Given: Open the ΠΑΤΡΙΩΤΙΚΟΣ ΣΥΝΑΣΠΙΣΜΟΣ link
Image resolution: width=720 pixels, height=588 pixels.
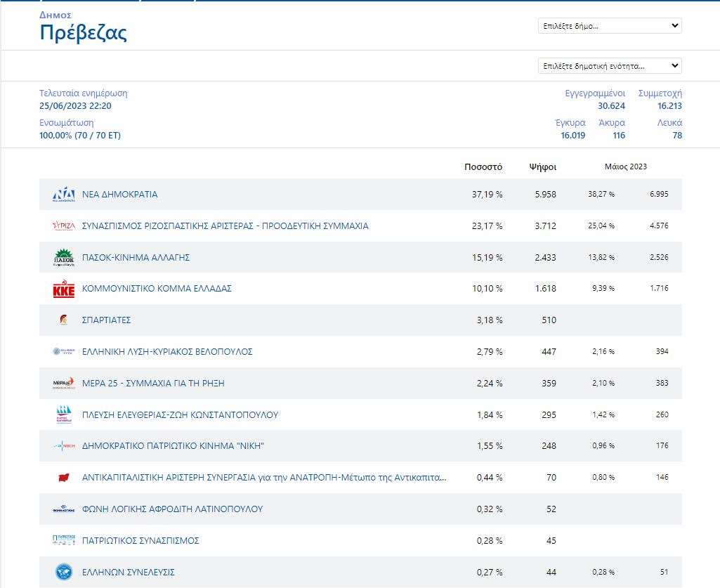Looking at the screenshot, I should tap(140, 540).
